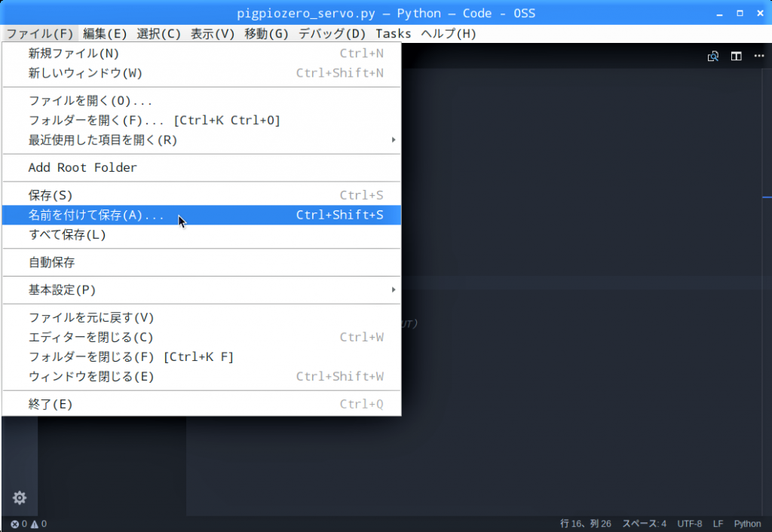The image size is (772, 532).
Task: Click the warnings triangle icon in status bar
Action: click(35, 524)
